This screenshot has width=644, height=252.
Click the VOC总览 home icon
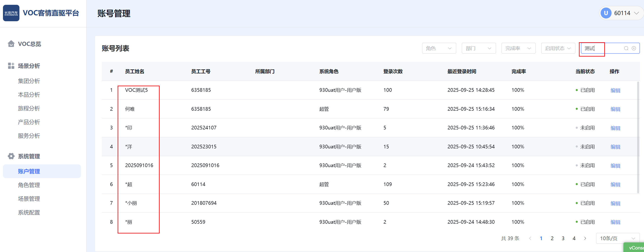(11, 44)
